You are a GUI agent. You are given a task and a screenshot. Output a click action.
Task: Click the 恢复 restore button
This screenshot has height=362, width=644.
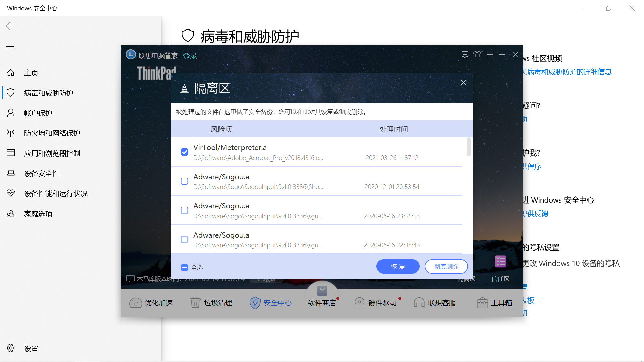[398, 266]
